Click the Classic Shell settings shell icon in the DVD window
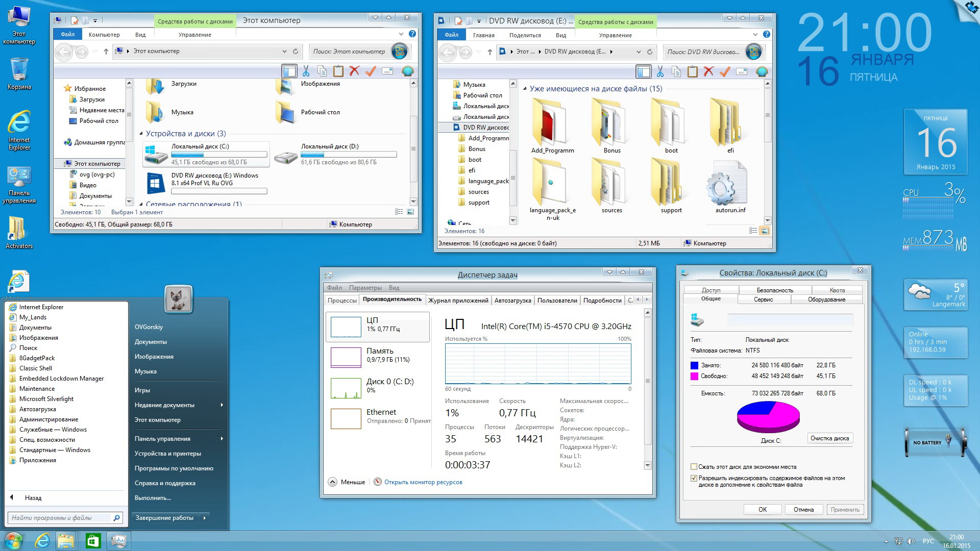Viewport: 980px width, 551px height. 762,72
